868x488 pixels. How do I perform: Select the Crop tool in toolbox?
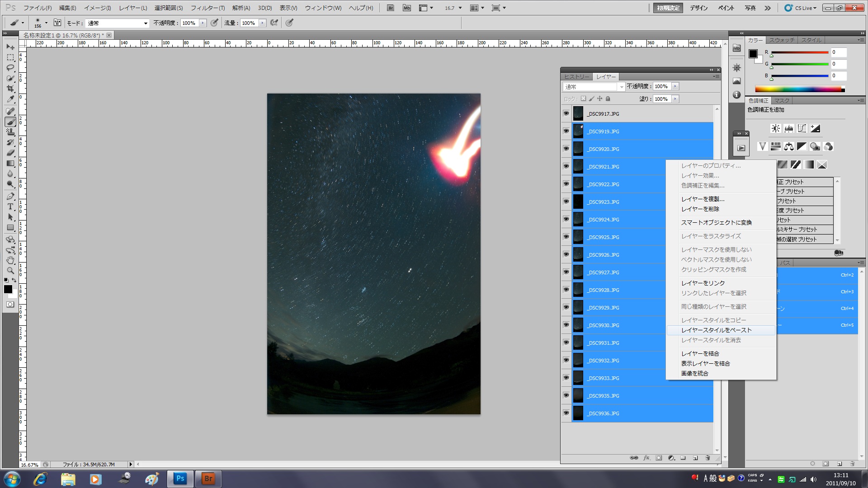[x=10, y=89]
